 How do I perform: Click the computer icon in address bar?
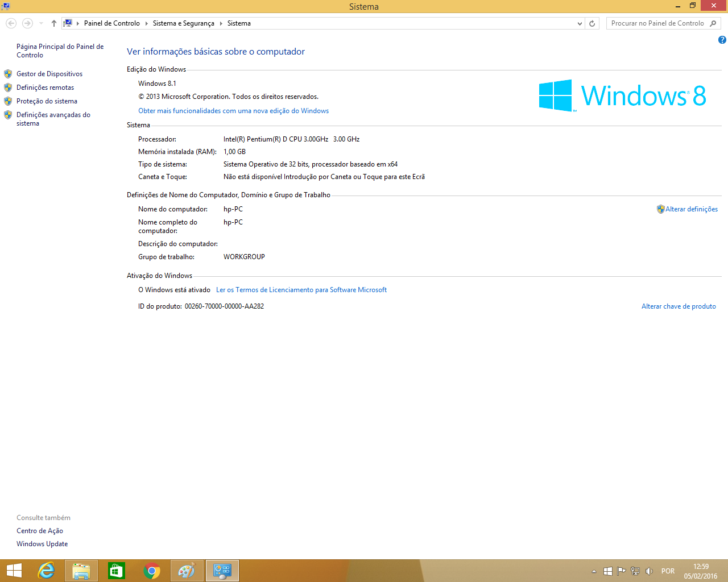pyautogui.click(x=68, y=23)
